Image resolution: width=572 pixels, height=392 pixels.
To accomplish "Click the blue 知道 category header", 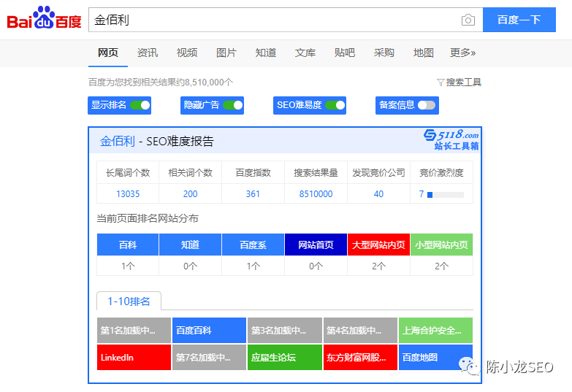I will tap(190, 245).
